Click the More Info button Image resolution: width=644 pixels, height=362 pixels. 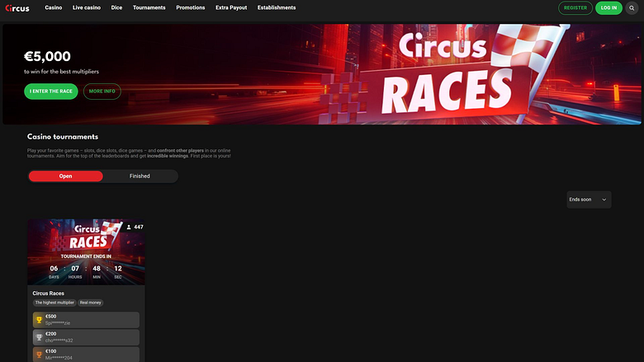pos(102,92)
